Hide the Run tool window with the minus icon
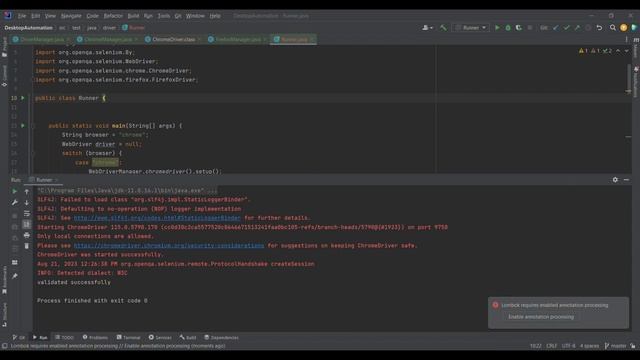 coord(626,180)
